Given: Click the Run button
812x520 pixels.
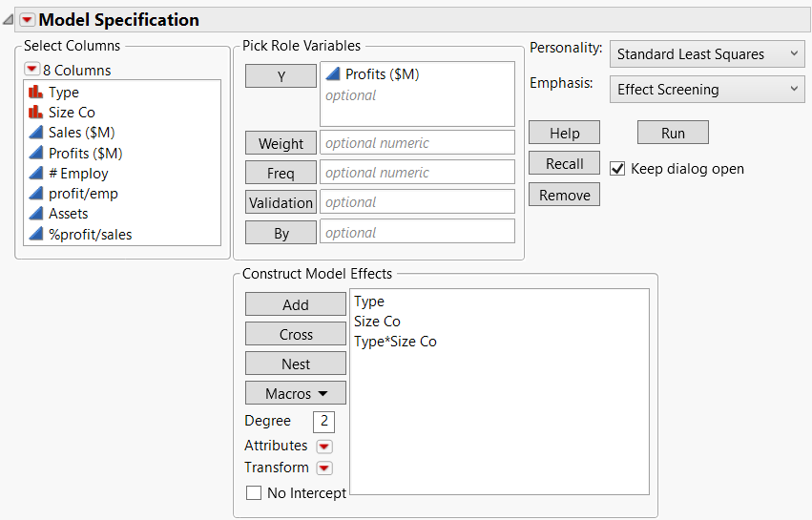Looking at the screenshot, I should click(x=673, y=133).
